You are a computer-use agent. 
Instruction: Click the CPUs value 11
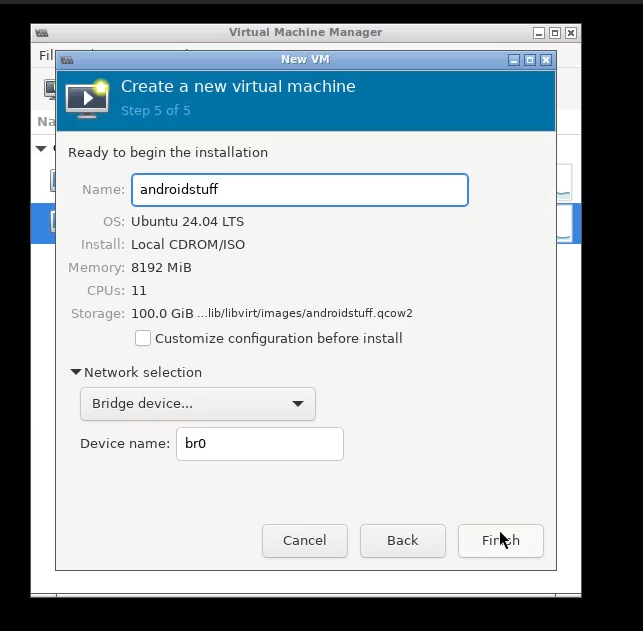coord(139,291)
